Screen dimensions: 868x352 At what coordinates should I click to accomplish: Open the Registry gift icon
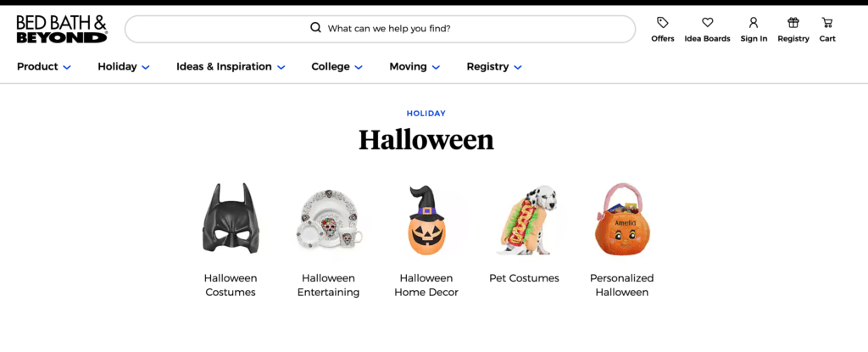point(793,23)
